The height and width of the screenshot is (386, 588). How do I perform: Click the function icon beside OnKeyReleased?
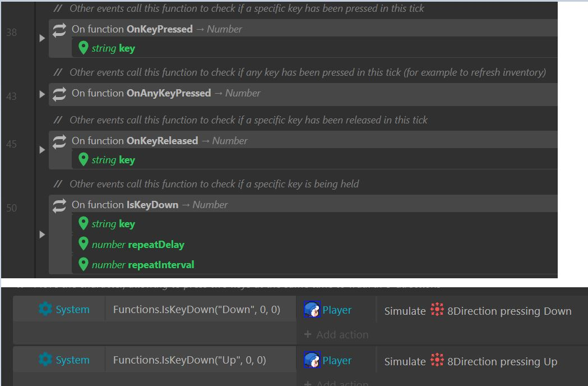[x=59, y=141]
